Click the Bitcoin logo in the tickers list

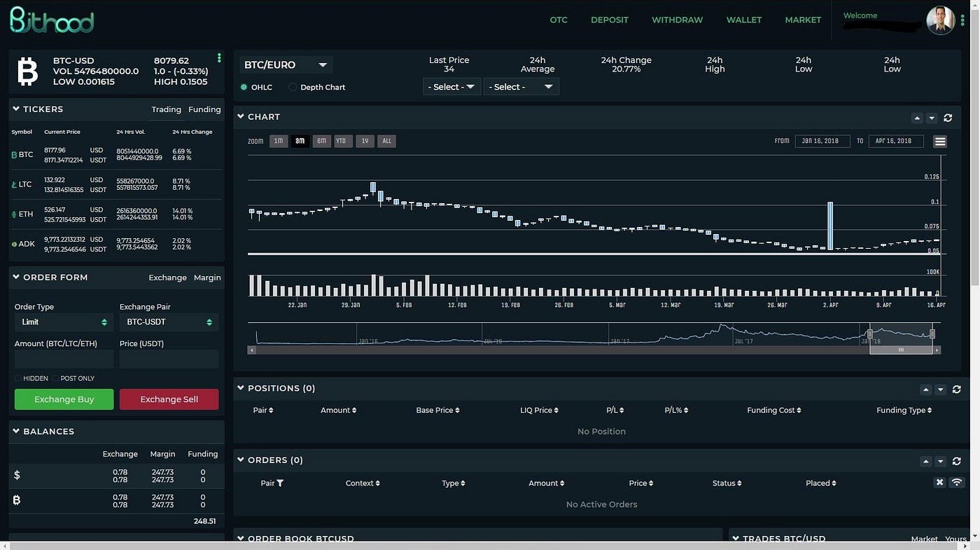tap(13, 153)
